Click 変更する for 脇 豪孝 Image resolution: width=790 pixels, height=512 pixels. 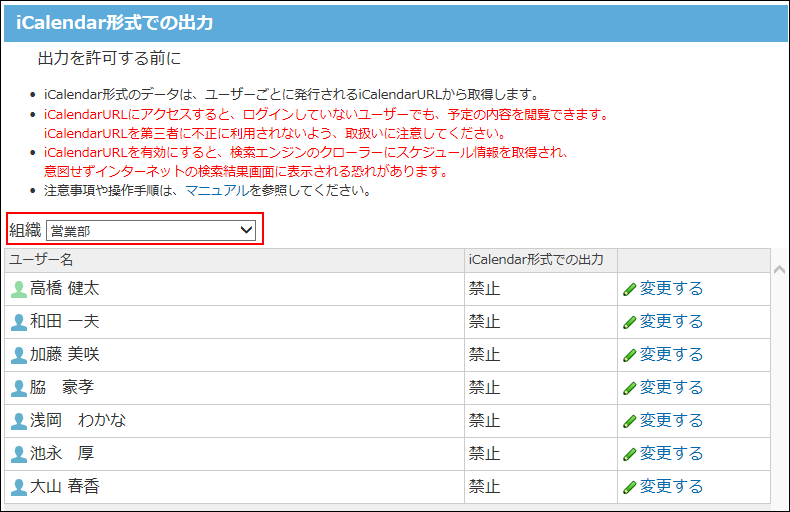(x=671, y=388)
